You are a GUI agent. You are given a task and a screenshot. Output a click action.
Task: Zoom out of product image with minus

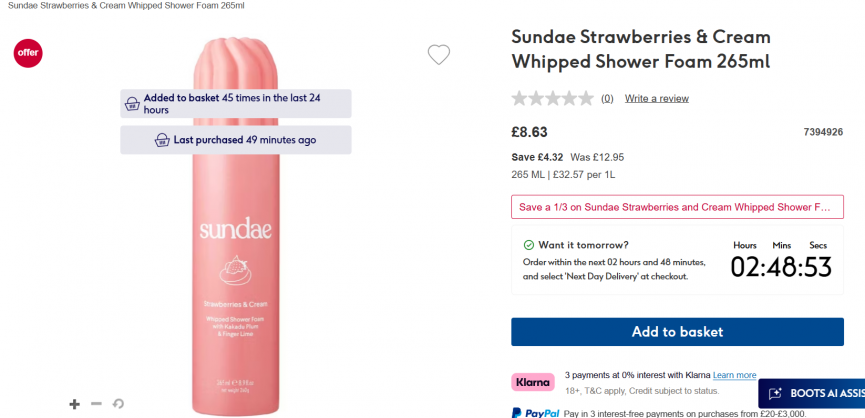click(96, 404)
